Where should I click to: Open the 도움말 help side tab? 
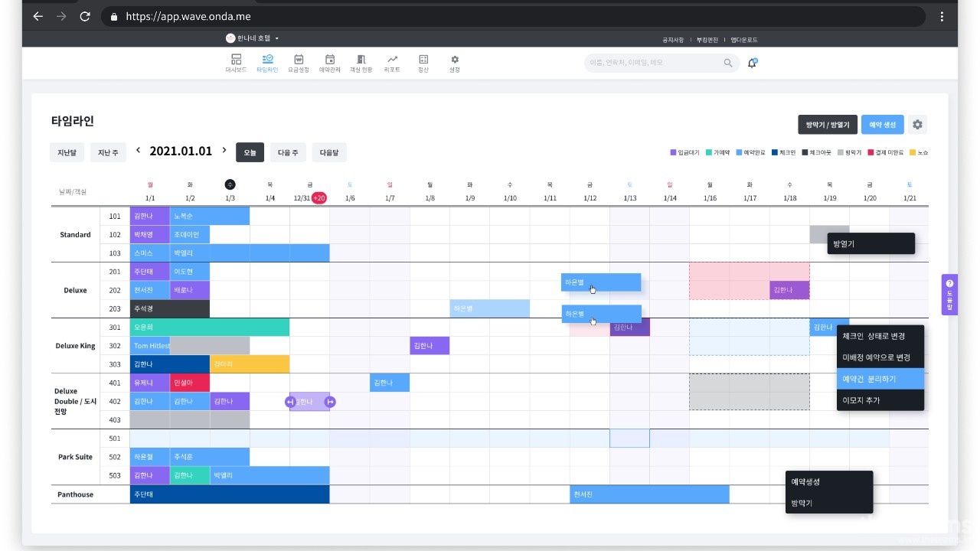click(949, 295)
